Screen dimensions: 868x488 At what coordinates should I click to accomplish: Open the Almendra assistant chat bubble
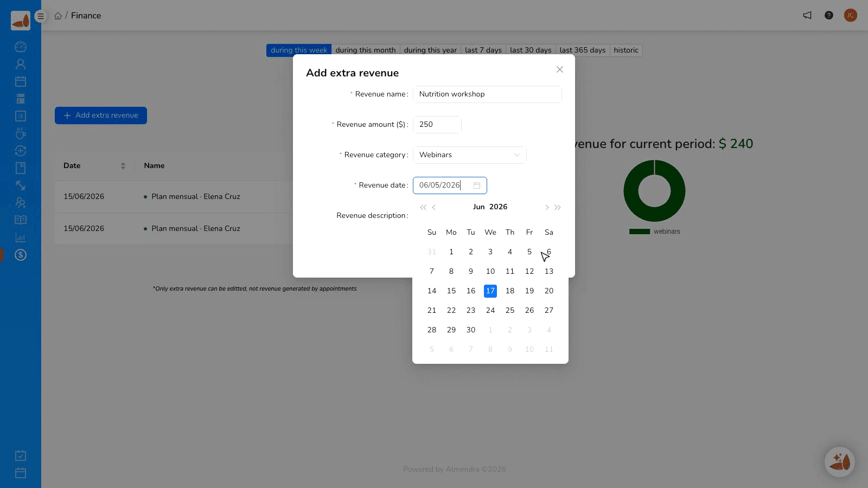point(840,462)
